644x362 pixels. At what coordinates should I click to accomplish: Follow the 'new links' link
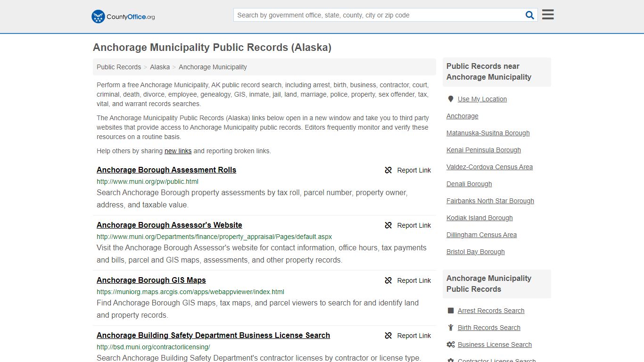tap(178, 151)
